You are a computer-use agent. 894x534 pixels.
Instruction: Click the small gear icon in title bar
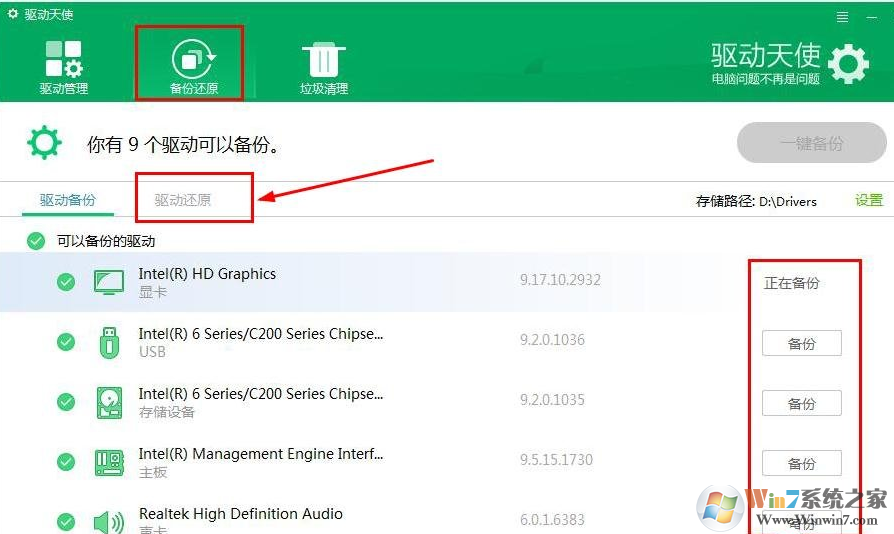[13, 14]
